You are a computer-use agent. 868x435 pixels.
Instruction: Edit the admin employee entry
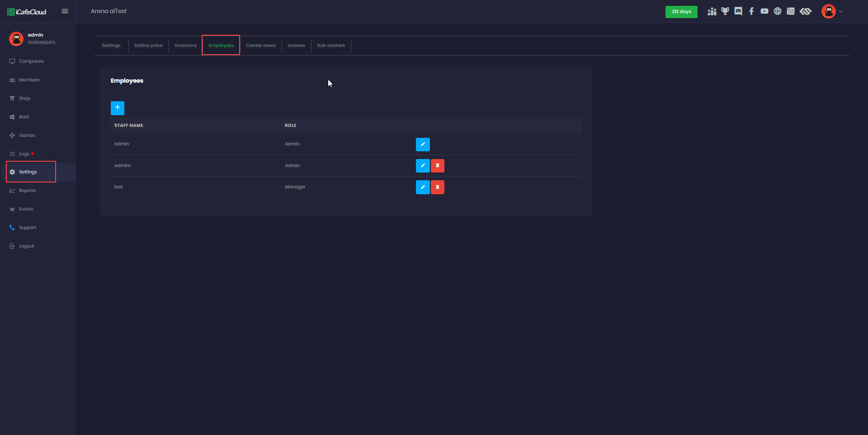click(x=423, y=145)
